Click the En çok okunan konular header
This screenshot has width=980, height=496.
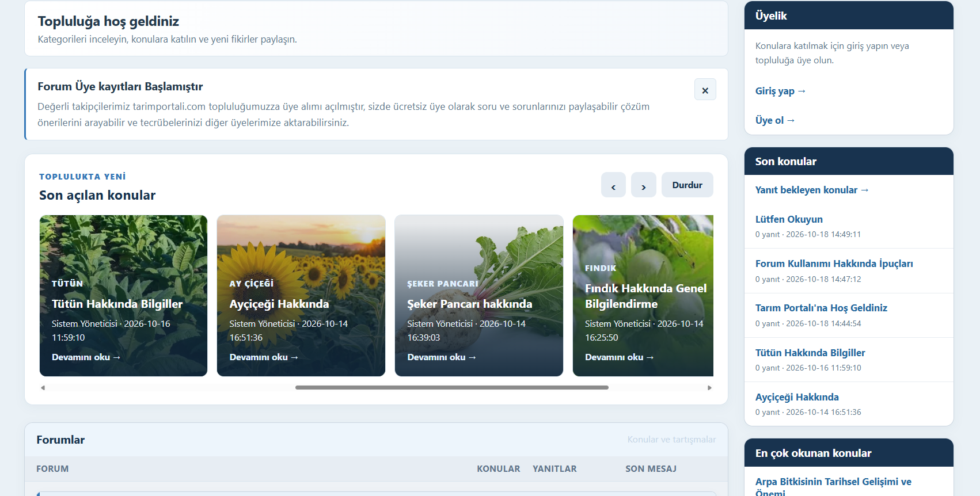point(849,453)
